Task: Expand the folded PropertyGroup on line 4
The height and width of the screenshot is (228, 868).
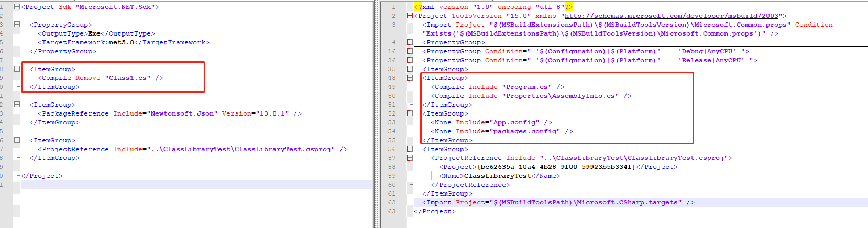Action: [410, 42]
